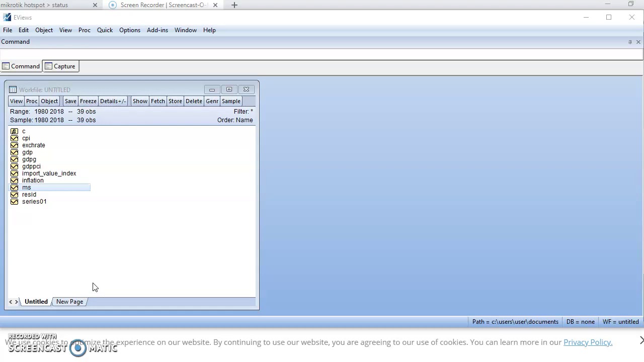Pin the Command pane with pushpin icon
Image resolution: width=644 pixels, height=362 pixels.
[630, 42]
